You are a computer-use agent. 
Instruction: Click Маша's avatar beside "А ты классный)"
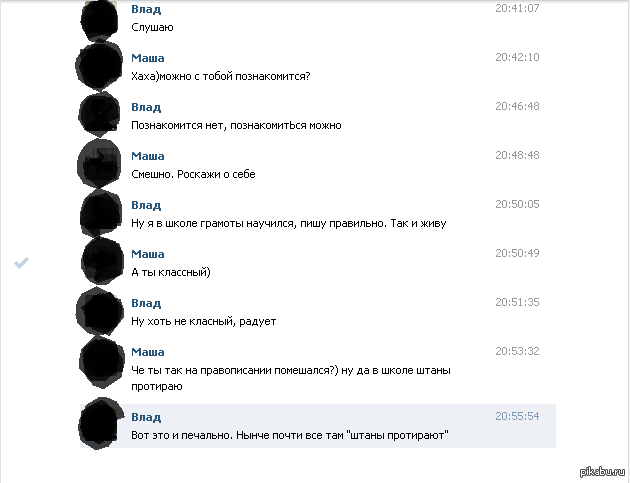102,261
